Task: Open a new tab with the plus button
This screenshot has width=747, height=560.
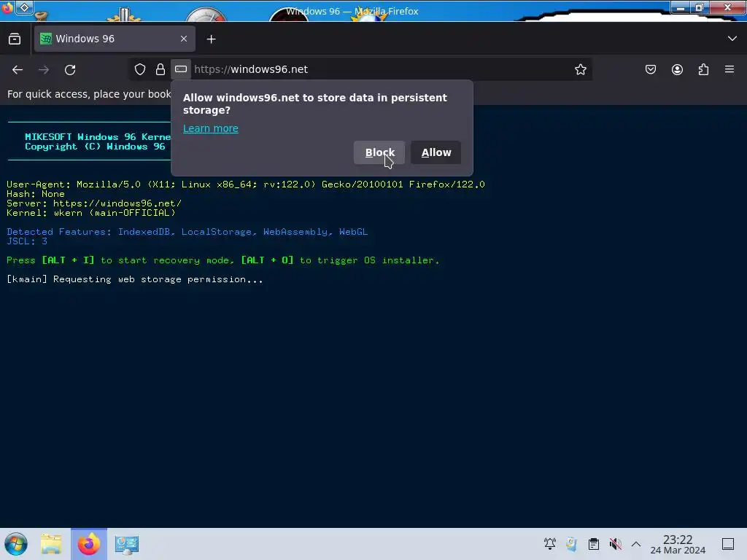Action: click(211, 39)
